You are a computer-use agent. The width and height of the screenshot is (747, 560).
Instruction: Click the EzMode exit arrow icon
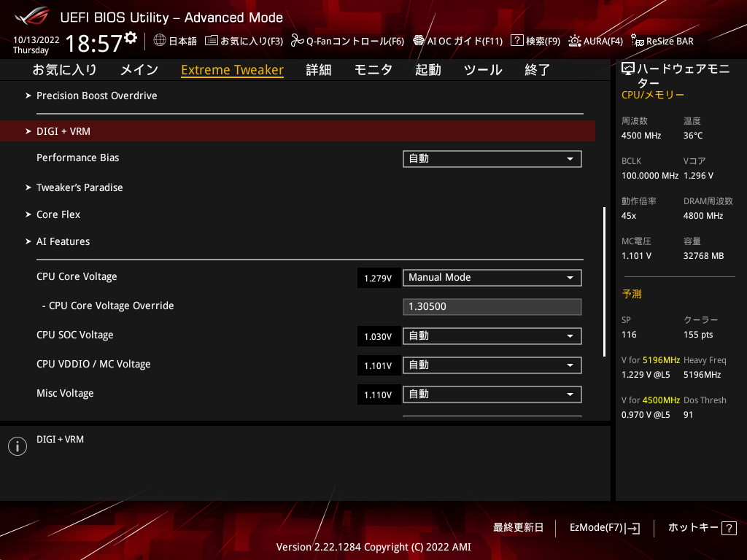tap(633, 528)
